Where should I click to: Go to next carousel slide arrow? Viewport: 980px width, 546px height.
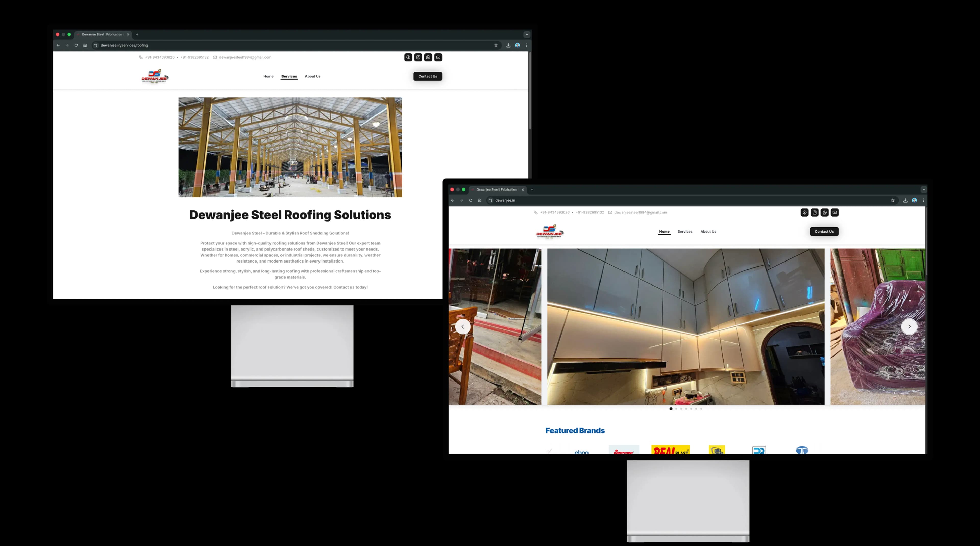coord(909,327)
